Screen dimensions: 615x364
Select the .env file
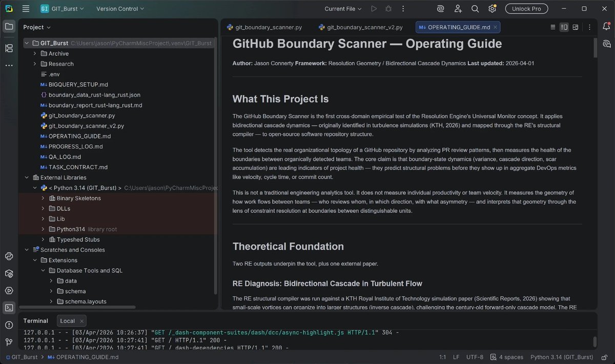(54, 74)
